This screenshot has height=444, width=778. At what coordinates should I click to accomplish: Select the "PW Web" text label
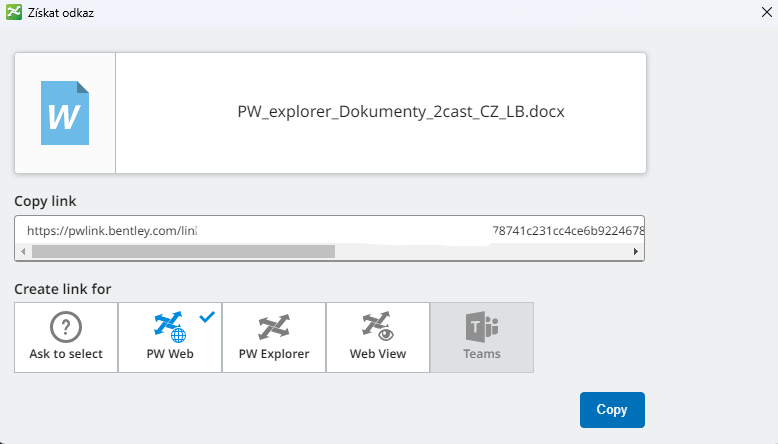point(170,354)
